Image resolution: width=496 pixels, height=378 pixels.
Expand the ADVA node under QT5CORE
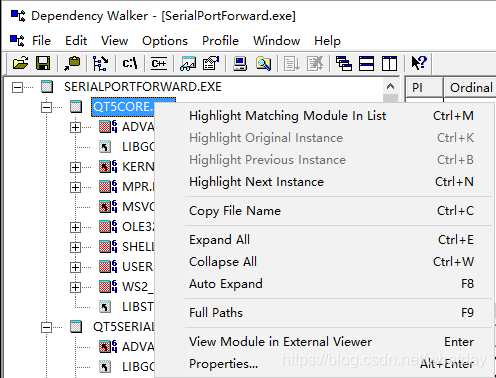pos(76,127)
